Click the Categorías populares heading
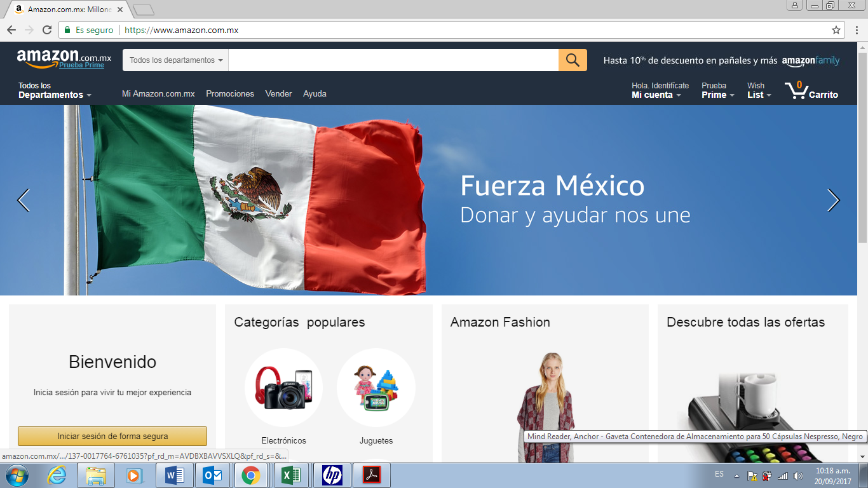Screen dimensions: 868x488 tap(299, 322)
